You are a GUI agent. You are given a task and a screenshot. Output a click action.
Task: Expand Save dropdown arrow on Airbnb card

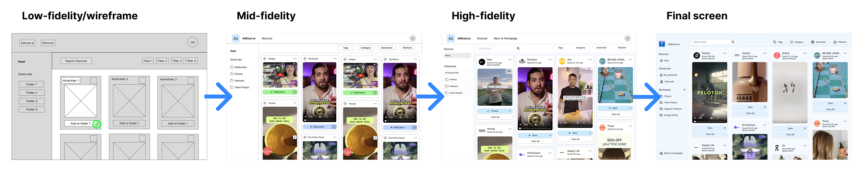805,128
